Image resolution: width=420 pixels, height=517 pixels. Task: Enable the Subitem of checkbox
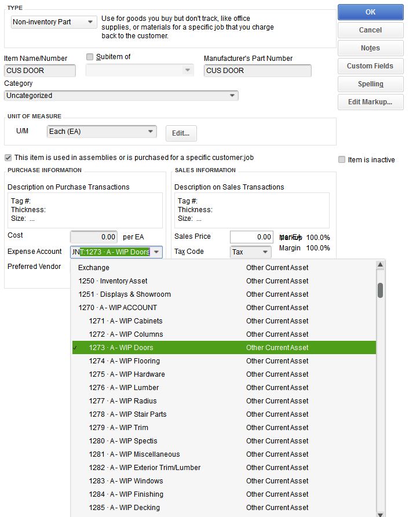(x=90, y=57)
